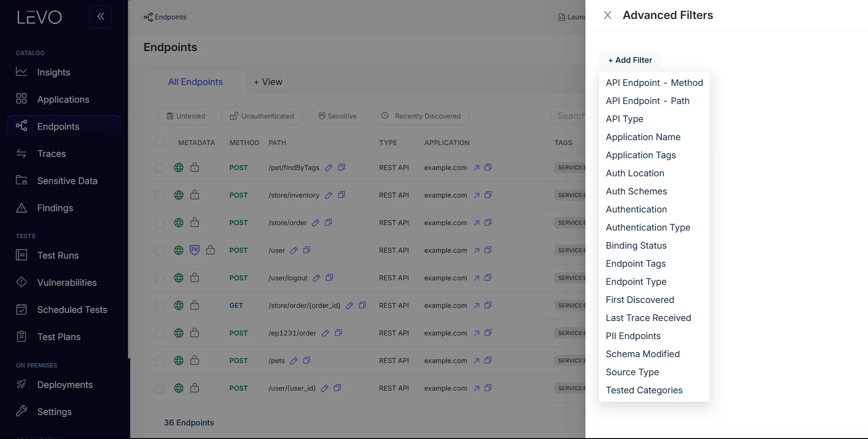Check the checkbox for the /store/order row
The height and width of the screenshot is (439, 868).
point(160,222)
